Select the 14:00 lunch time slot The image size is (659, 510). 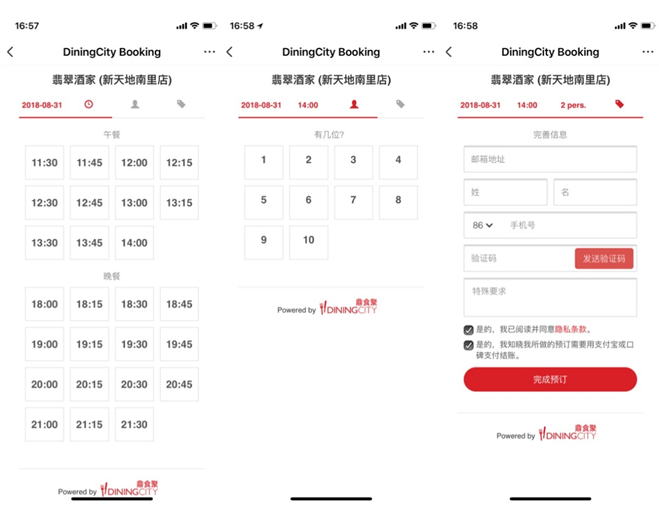(134, 243)
